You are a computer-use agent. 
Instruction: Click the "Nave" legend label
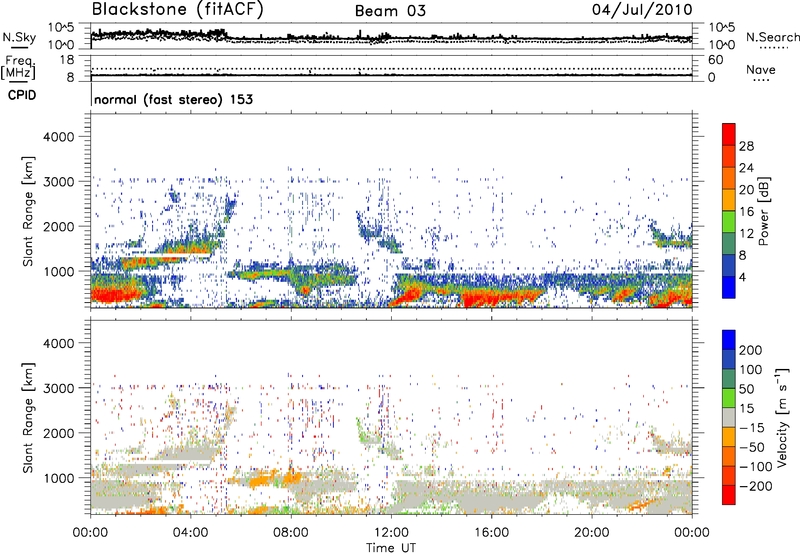coord(761,69)
